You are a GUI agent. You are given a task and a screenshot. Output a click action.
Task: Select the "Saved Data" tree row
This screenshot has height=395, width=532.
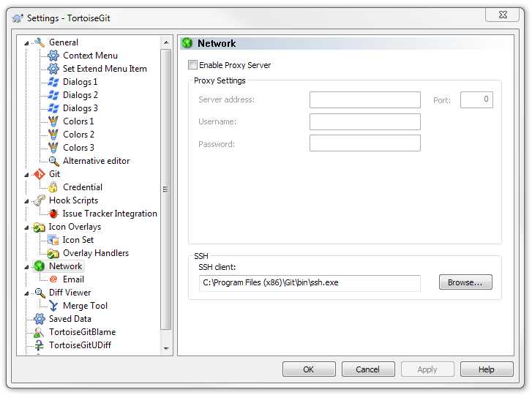click(x=70, y=319)
